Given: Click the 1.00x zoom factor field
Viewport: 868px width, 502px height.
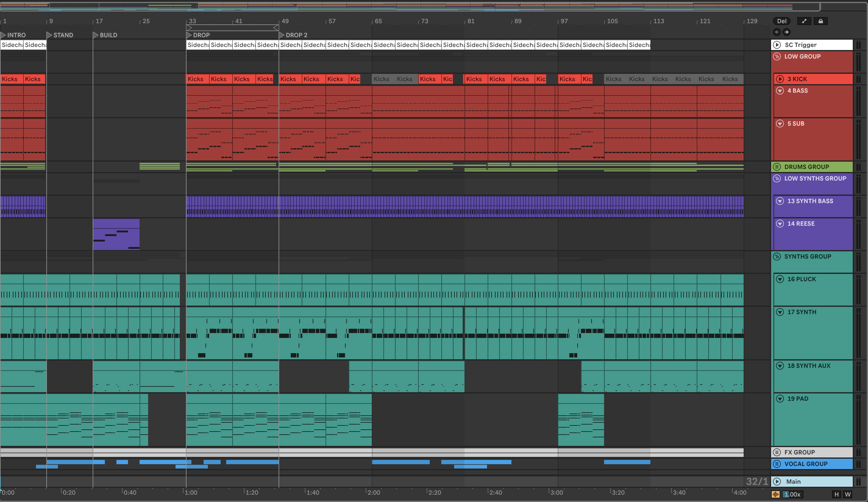Looking at the screenshot, I should pos(792,494).
